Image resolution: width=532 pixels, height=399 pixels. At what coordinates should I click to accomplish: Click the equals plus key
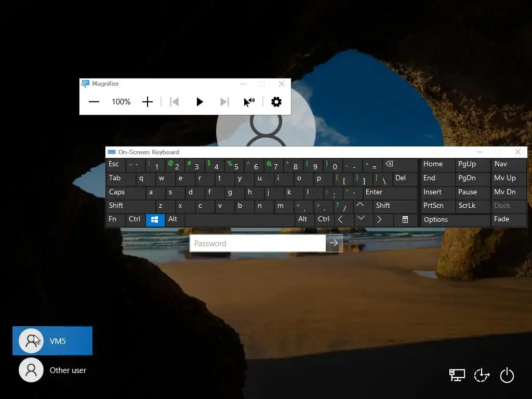click(372, 165)
